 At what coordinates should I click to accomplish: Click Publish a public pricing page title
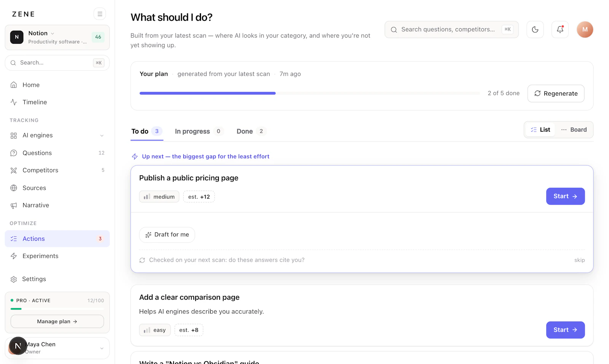pyautogui.click(x=189, y=178)
